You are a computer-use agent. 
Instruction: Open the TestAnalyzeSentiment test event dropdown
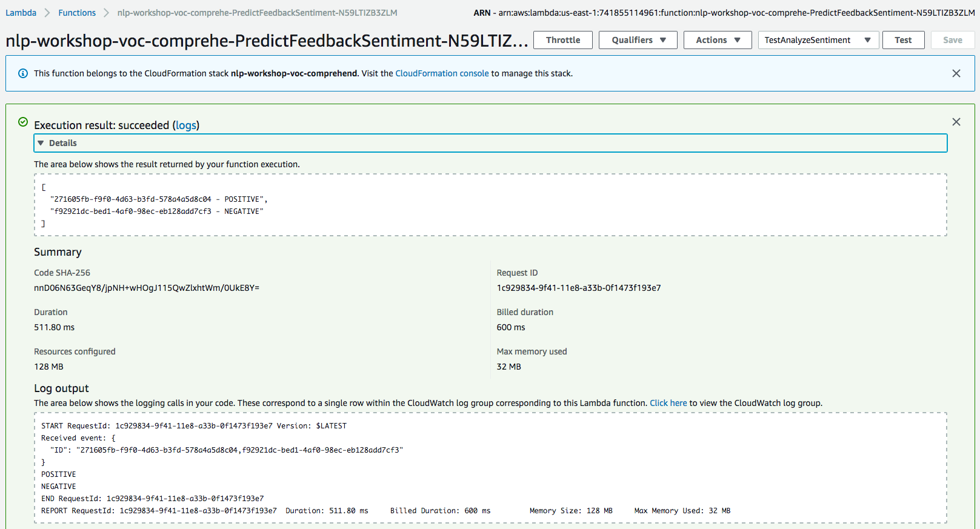(818, 40)
